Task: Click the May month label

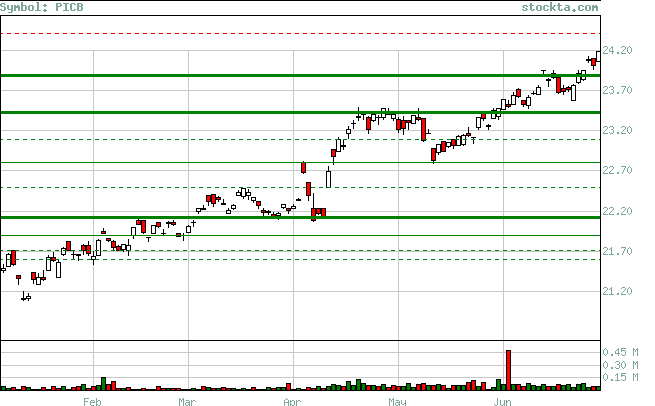Action: pos(397,402)
